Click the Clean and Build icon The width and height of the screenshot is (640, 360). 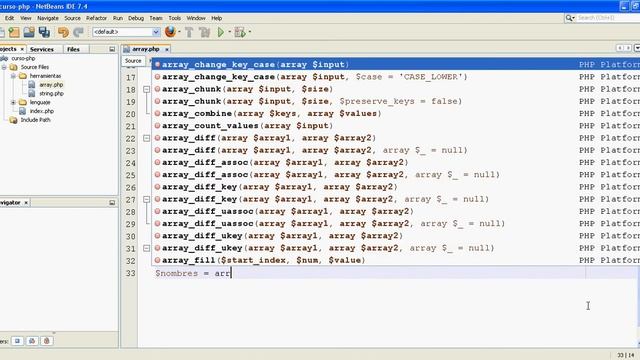point(204,32)
